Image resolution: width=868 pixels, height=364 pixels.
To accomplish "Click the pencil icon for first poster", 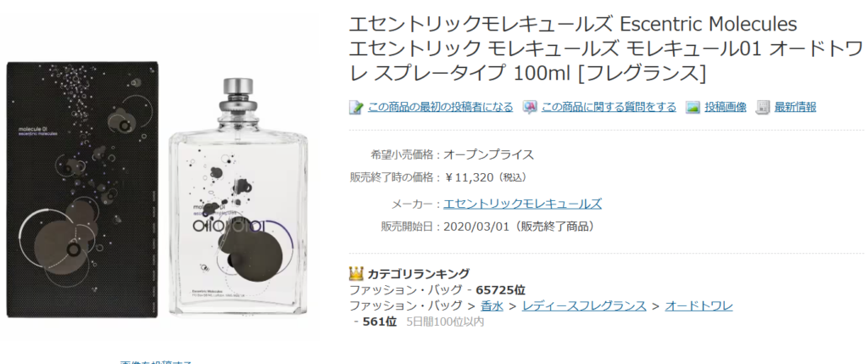I will coord(355,108).
